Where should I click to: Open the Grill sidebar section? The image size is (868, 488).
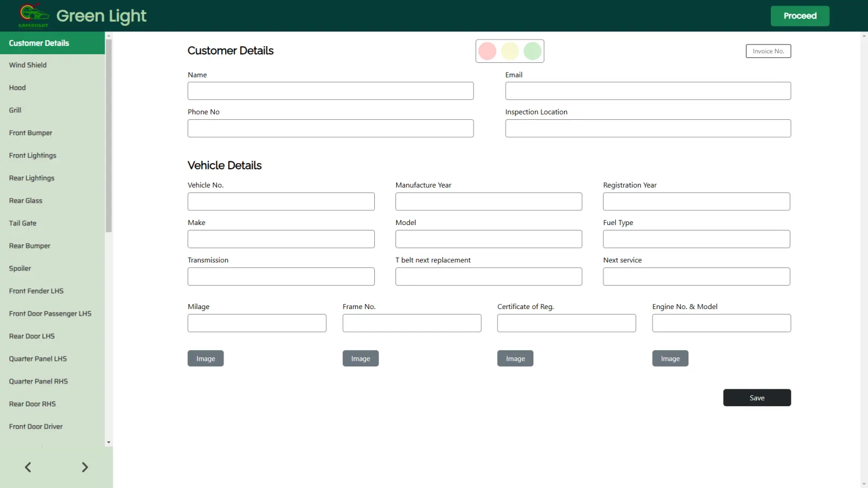point(52,110)
